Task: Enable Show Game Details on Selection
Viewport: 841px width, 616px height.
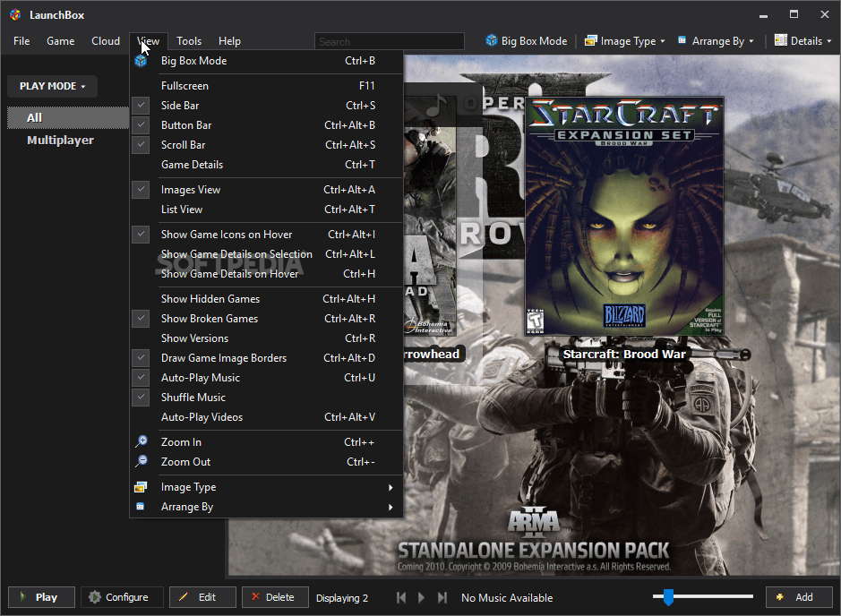Action: [x=267, y=254]
